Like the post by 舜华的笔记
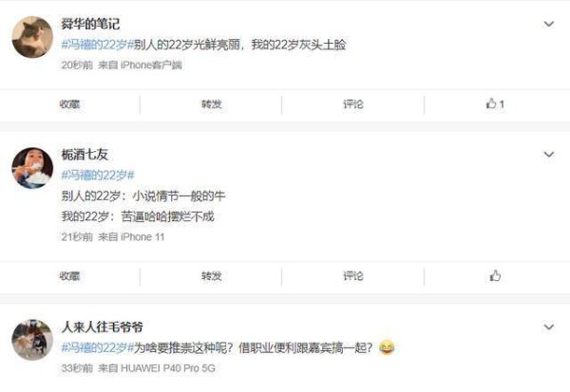 [x=495, y=104]
